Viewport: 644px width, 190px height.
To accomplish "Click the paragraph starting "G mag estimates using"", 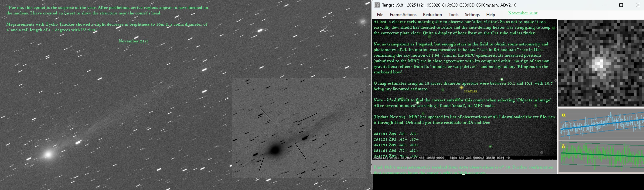I will [463, 86].
